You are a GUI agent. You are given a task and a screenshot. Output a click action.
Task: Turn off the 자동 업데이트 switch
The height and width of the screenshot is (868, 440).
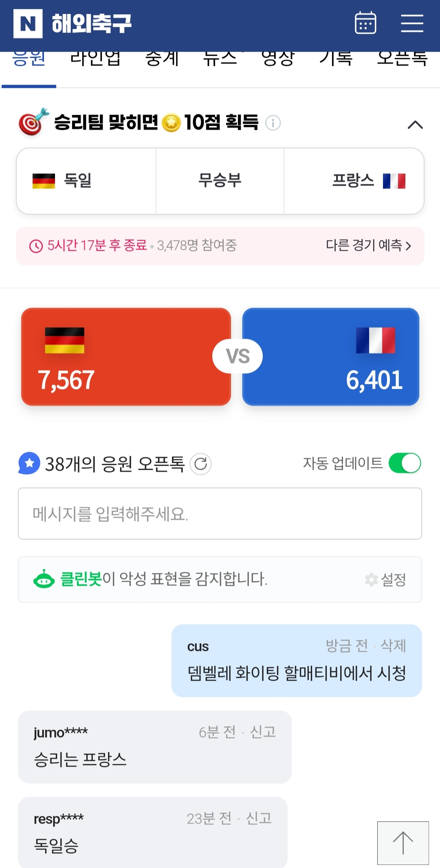(x=405, y=463)
